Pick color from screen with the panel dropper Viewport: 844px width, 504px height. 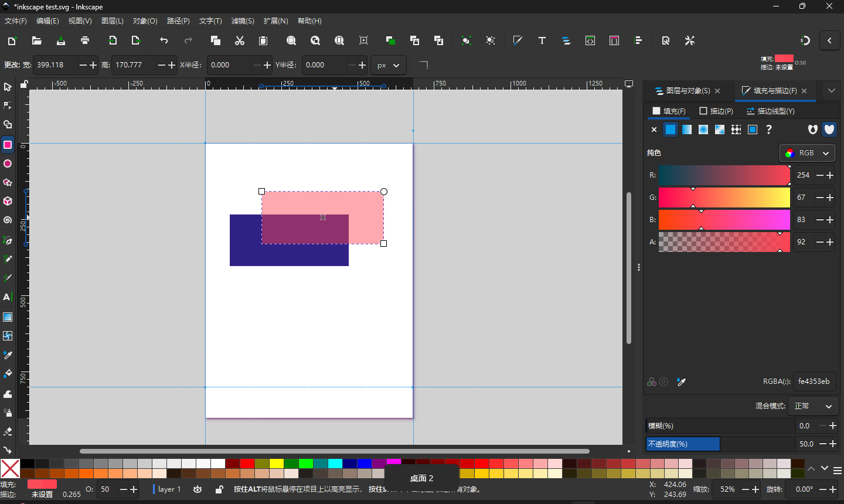681,382
